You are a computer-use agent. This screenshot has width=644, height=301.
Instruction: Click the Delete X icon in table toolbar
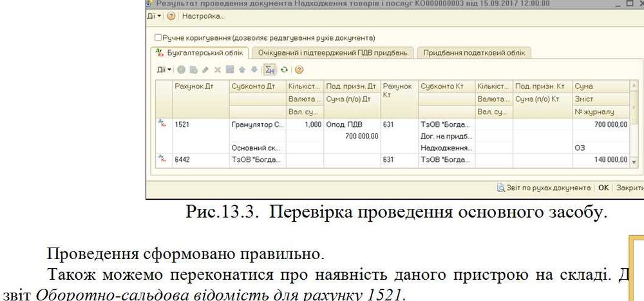pos(218,70)
